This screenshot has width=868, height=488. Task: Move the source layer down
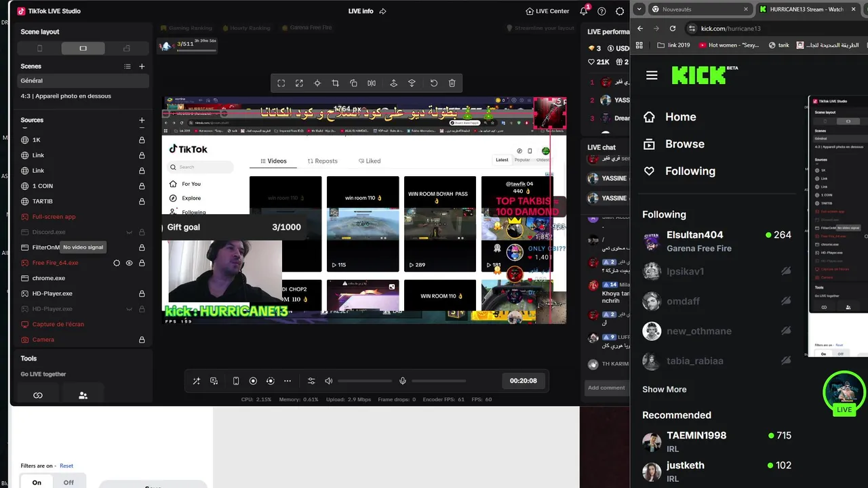(x=412, y=83)
